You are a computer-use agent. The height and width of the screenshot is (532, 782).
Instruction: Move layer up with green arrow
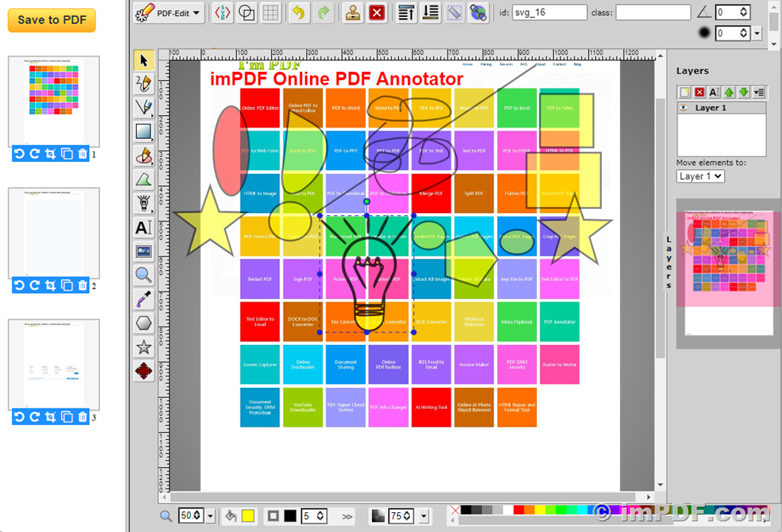[729, 92]
